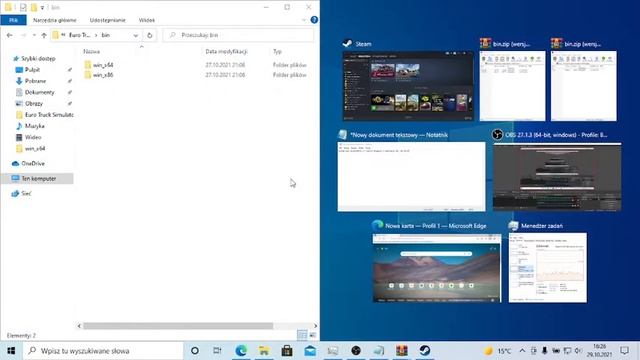The width and height of the screenshot is (640, 360).
Task: Open Explorer help question mark icon
Action: tap(314, 20)
